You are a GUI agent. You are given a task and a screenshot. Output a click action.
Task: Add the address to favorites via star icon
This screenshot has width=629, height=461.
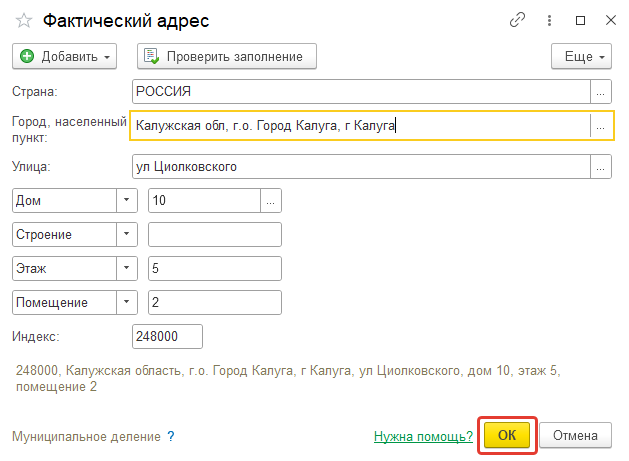point(24,20)
